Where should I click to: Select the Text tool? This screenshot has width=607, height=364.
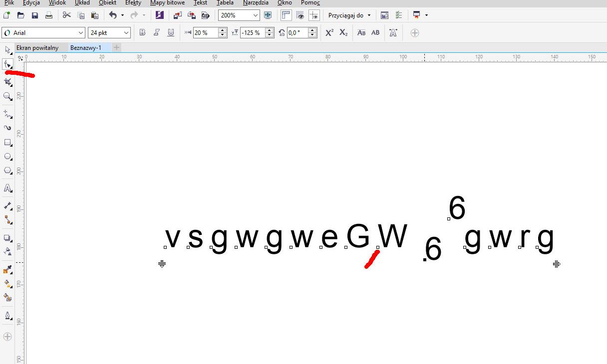[7, 188]
